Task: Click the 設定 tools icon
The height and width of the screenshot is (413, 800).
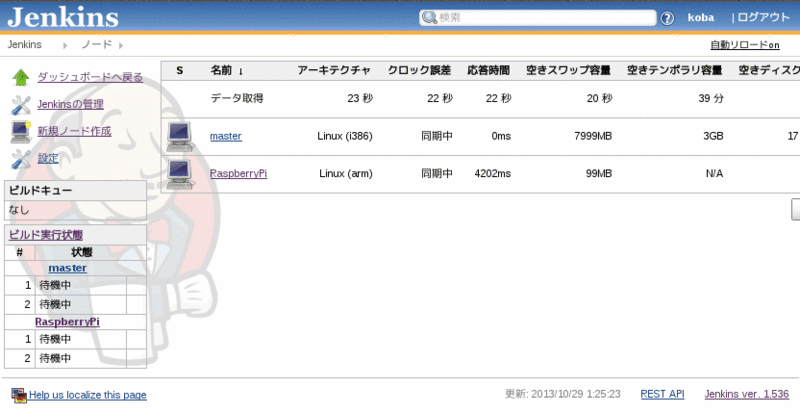Action: pos(21,159)
